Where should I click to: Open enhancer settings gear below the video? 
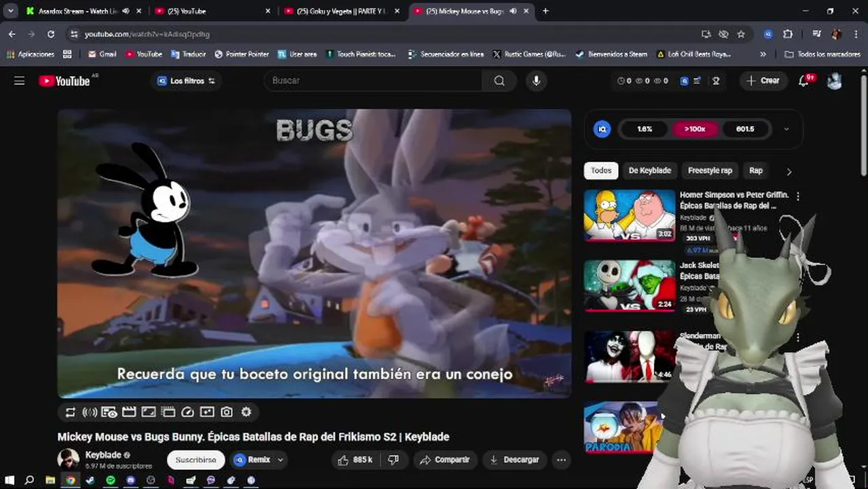(247, 412)
